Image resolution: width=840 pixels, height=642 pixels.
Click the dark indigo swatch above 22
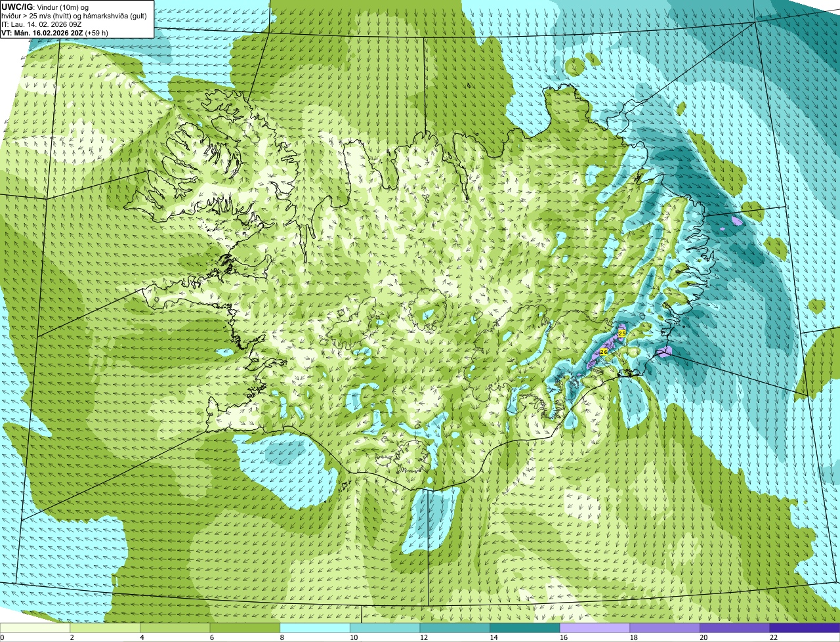tap(805, 628)
